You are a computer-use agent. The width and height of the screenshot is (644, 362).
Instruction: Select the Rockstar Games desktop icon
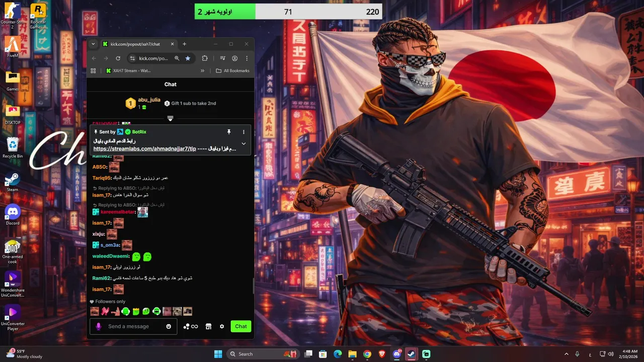coord(38,17)
